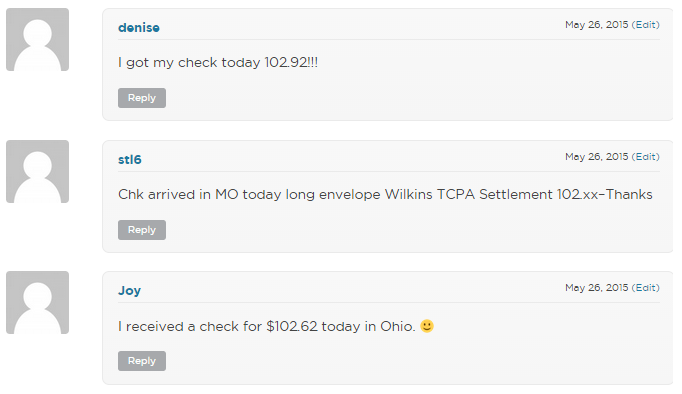682x394 pixels.
Task: Click the smiley emoji in Joy's comment
Action: pos(427,326)
